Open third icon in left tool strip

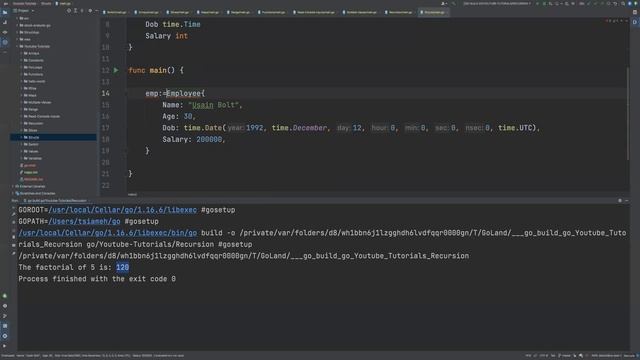pos(5,32)
